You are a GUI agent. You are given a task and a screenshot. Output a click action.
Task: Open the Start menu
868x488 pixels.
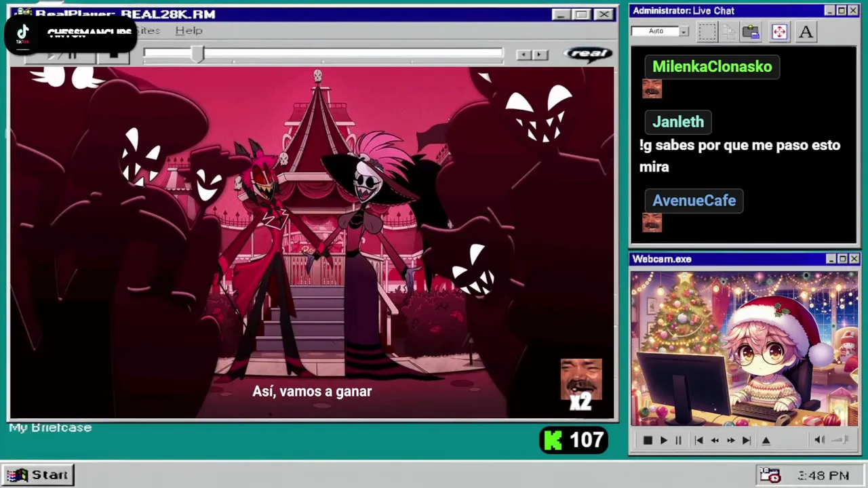point(38,475)
